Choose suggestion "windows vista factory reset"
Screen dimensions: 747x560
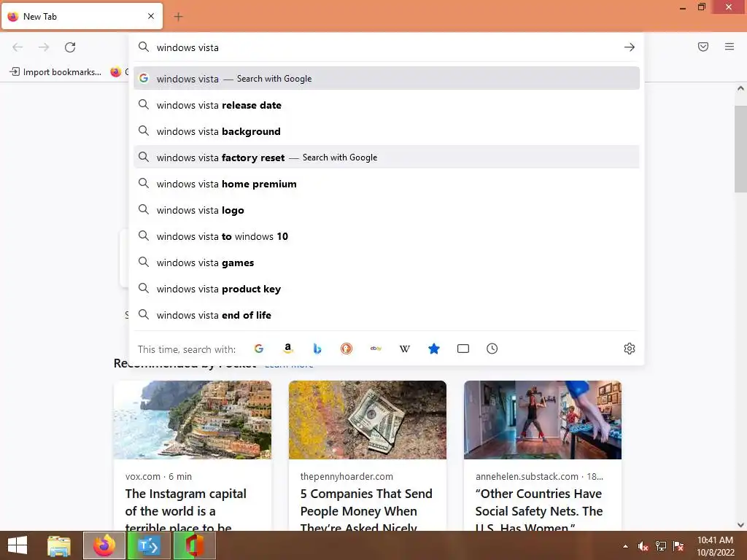tap(387, 157)
